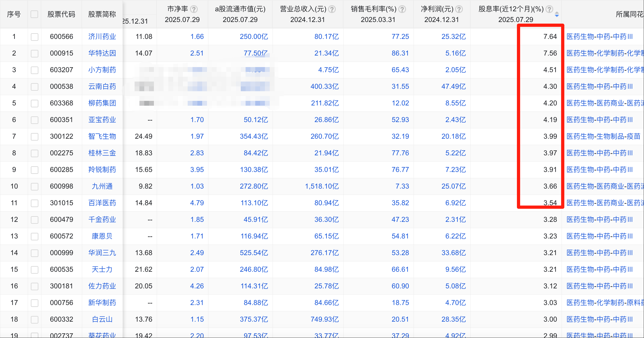Click stock code 600566
This screenshot has width=644, height=338.
pyautogui.click(x=61, y=36)
